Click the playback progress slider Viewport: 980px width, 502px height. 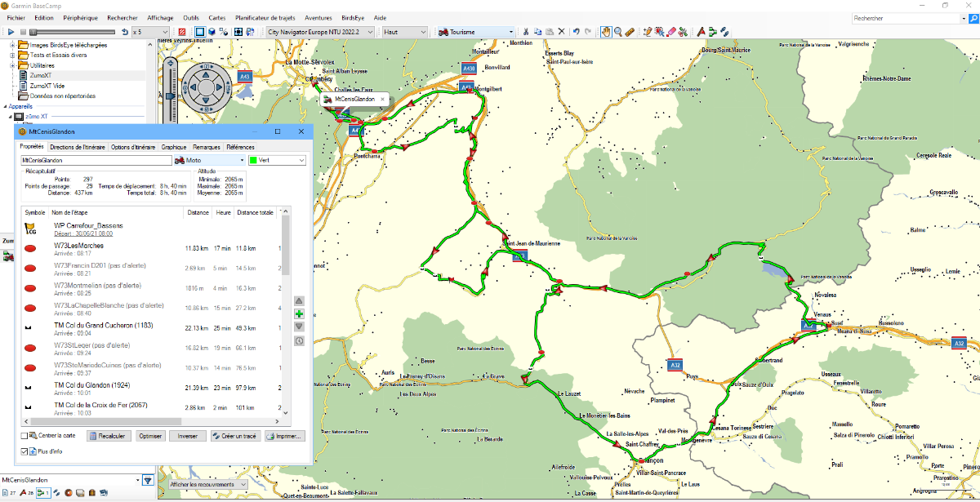click(x=72, y=32)
